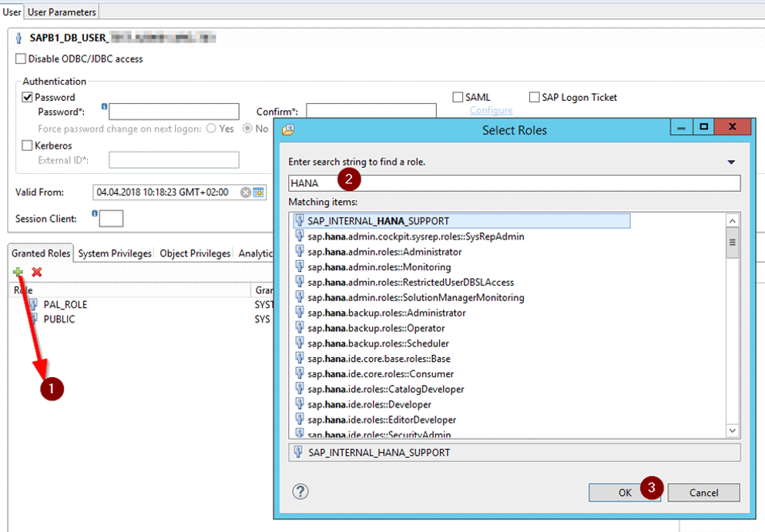
Task: Open the Object Privileges tab
Action: tap(195, 253)
